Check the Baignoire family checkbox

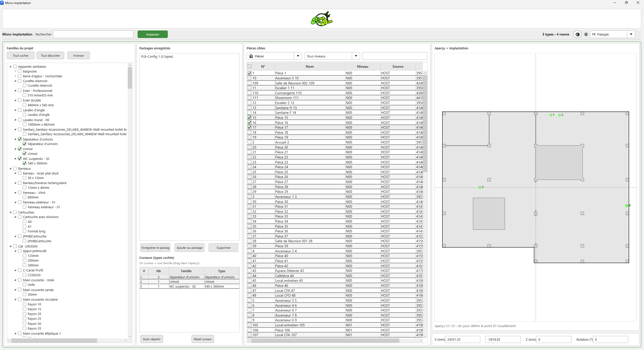20,71
